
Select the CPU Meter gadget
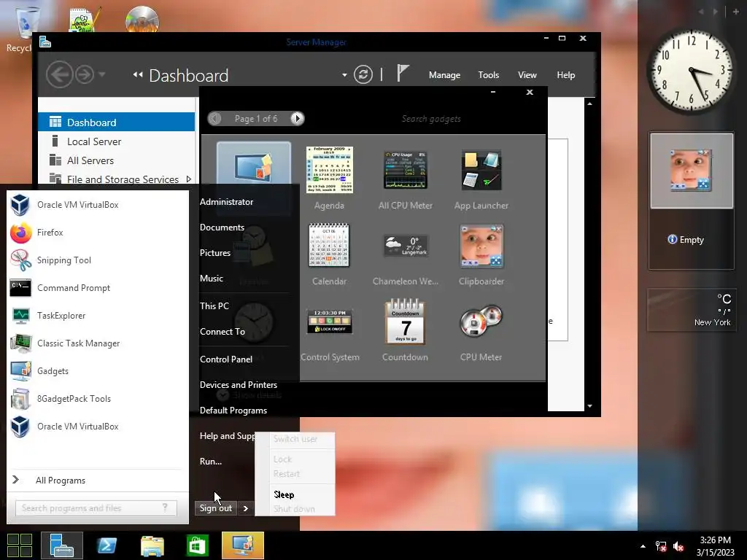point(481,330)
